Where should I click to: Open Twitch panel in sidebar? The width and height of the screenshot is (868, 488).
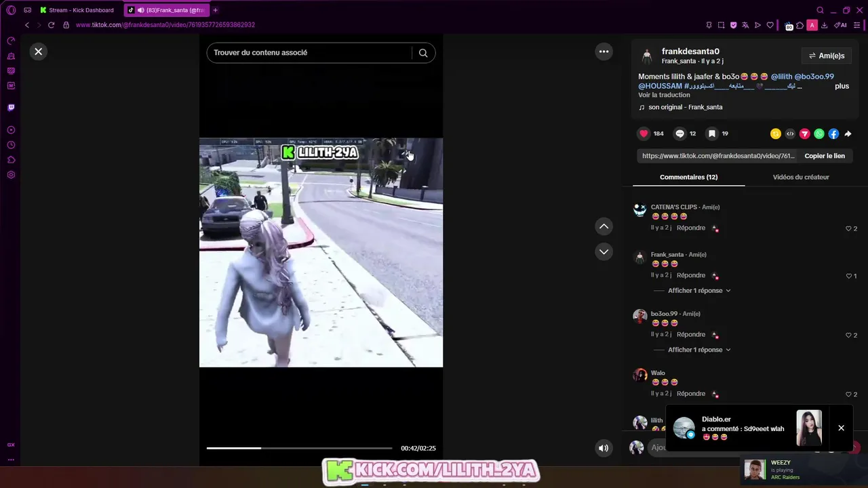point(11,107)
